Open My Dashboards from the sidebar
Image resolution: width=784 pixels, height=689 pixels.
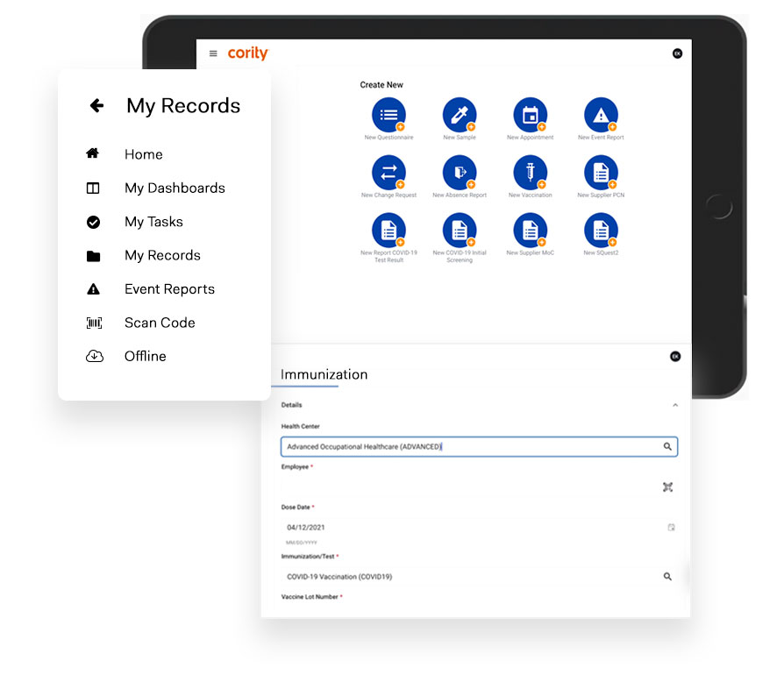[x=174, y=188]
